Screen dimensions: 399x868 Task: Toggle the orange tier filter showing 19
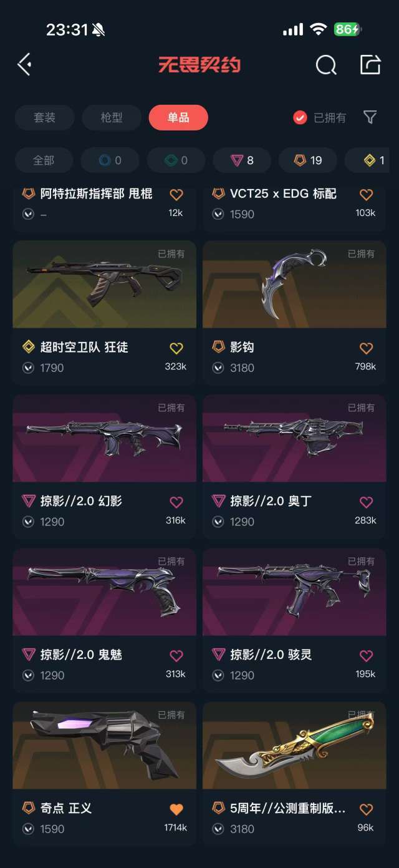[308, 160]
